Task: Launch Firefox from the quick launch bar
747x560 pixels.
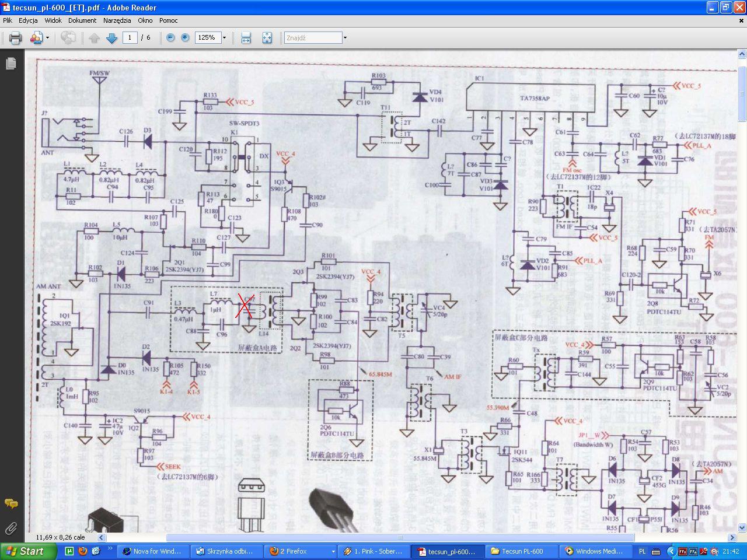Action: click(82, 551)
